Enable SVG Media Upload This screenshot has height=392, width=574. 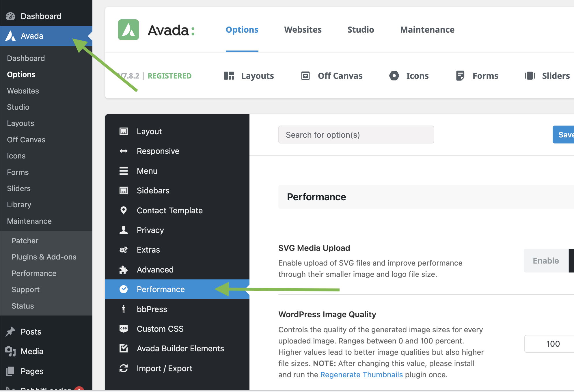(545, 260)
